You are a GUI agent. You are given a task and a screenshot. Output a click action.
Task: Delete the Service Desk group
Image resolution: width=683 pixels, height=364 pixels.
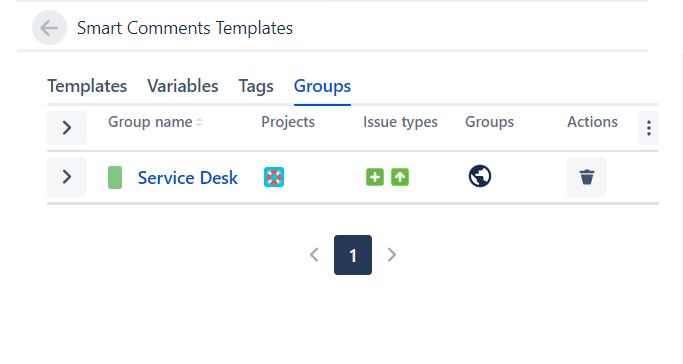[x=587, y=177]
